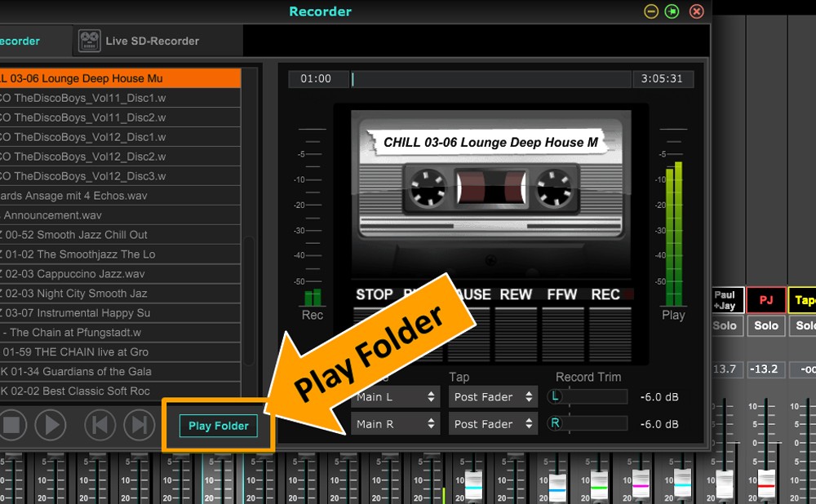Click the round Play transport button
The image size is (816, 504).
[x=51, y=425]
